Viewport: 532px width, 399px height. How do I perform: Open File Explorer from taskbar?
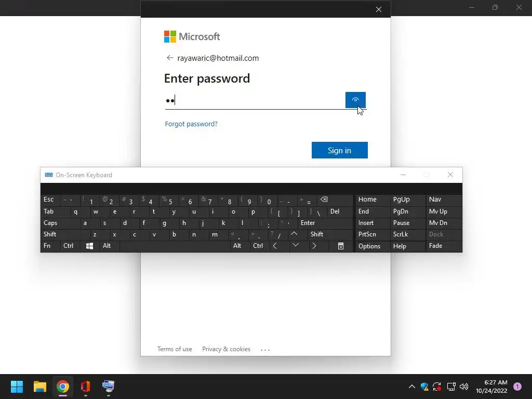click(39, 387)
